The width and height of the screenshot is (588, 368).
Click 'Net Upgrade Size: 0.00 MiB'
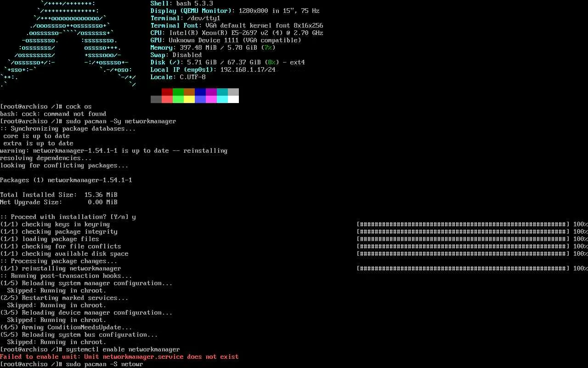(58, 202)
